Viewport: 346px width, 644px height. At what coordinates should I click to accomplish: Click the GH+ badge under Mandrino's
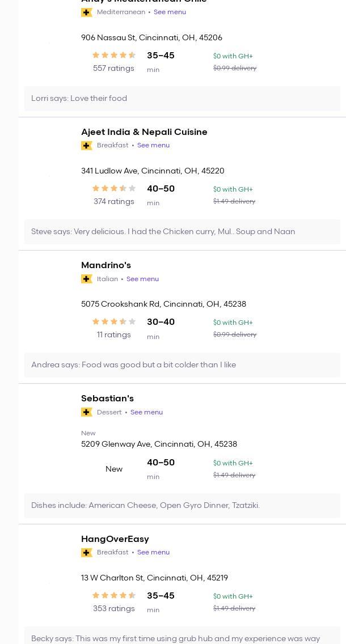tap(87, 279)
